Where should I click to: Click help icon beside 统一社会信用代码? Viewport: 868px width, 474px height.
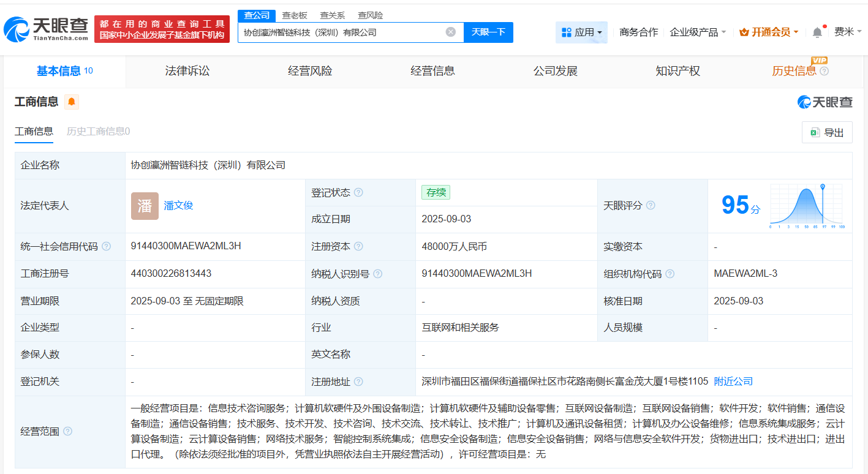pyautogui.click(x=106, y=247)
